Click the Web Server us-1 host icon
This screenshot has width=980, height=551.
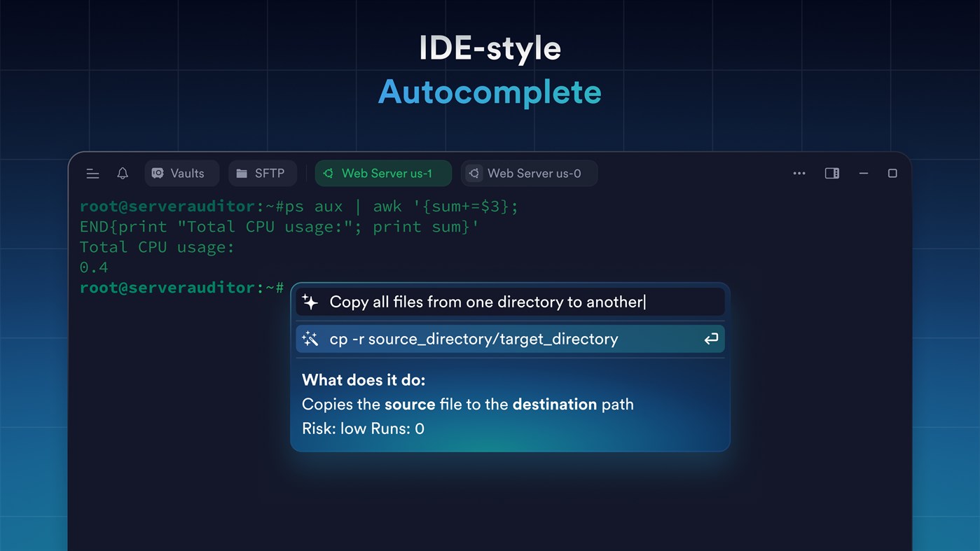pos(328,174)
